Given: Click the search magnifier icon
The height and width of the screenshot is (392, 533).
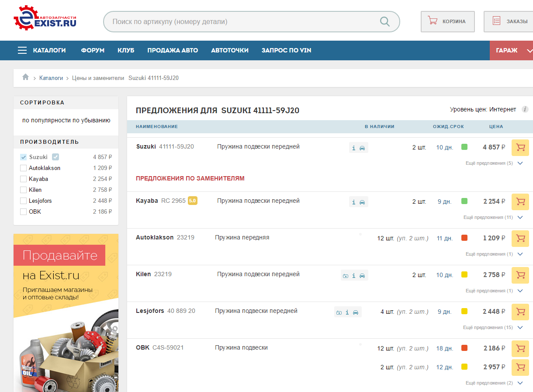Looking at the screenshot, I should [x=384, y=21].
